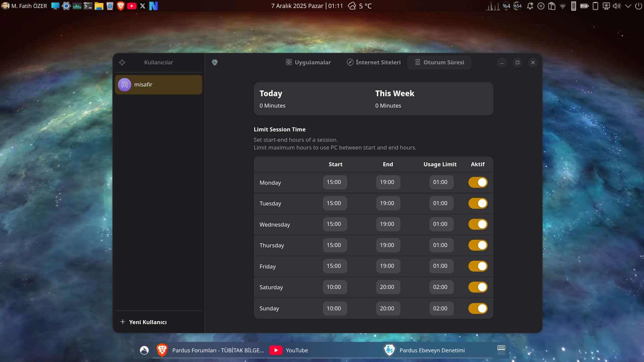Click the Yeni Kullanıcı button
The width and height of the screenshot is (644, 362).
(x=144, y=322)
